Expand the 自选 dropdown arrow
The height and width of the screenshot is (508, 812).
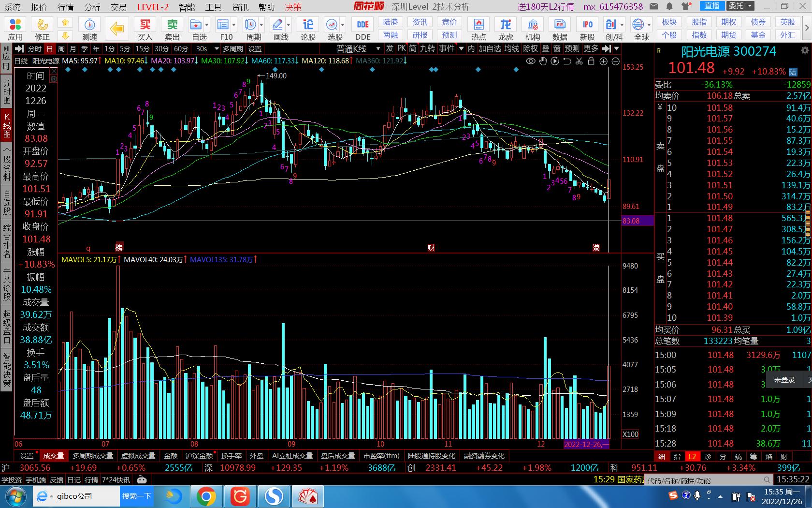point(207,25)
